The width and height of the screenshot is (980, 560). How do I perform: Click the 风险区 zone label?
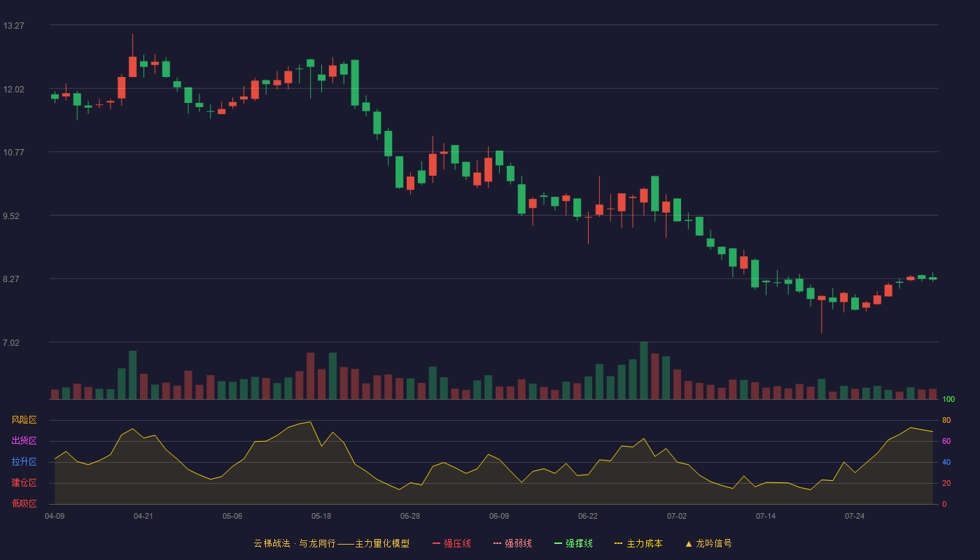(x=24, y=420)
